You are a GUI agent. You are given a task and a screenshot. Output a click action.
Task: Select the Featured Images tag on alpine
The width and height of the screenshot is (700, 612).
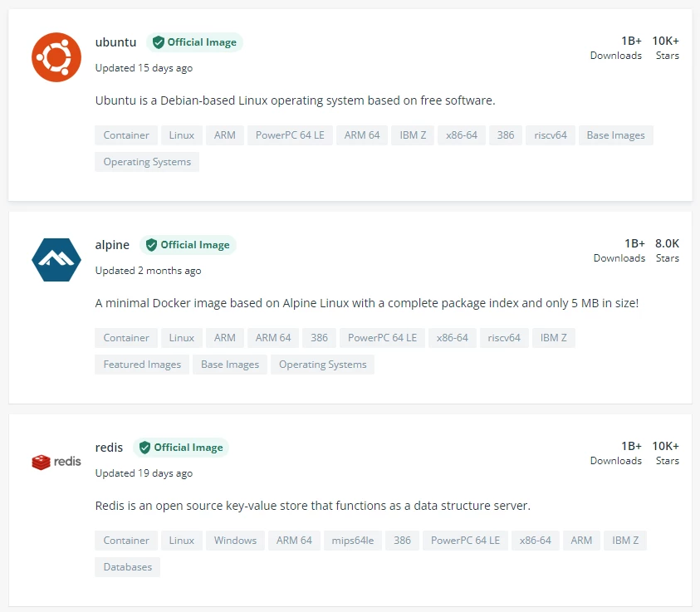142,365
